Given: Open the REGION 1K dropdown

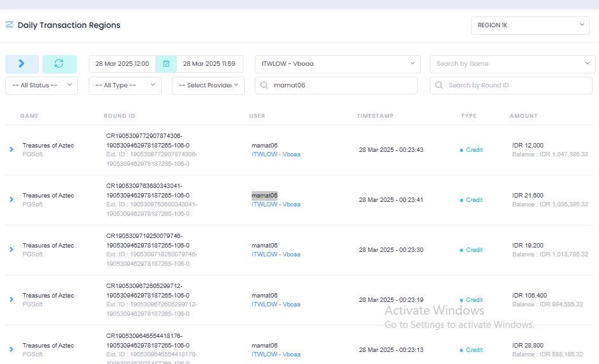Looking at the screenshot, I should 530,25.
